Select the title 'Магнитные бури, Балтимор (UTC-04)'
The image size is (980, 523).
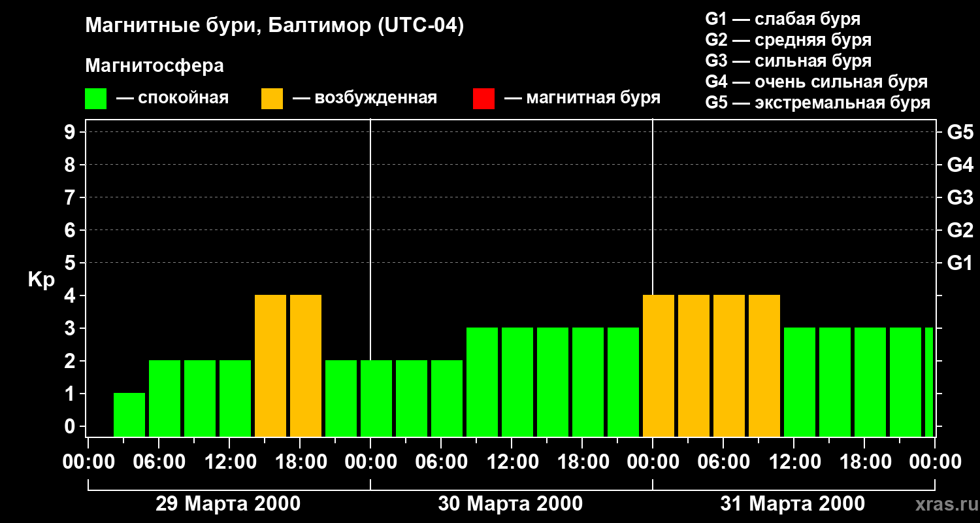274,27
